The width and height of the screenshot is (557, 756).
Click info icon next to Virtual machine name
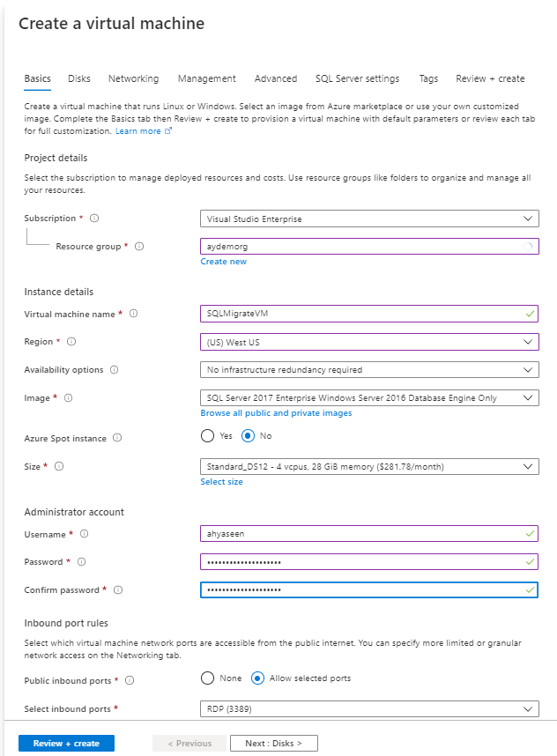134,314
